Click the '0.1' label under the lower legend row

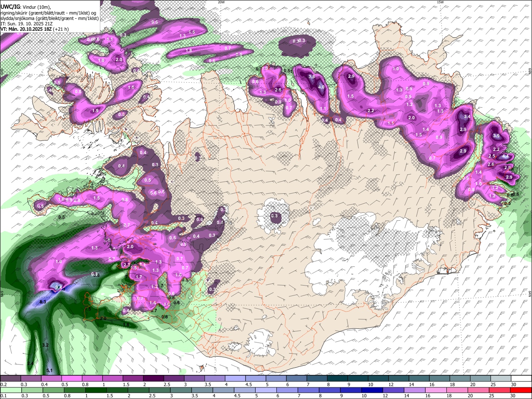pos(3,396)
